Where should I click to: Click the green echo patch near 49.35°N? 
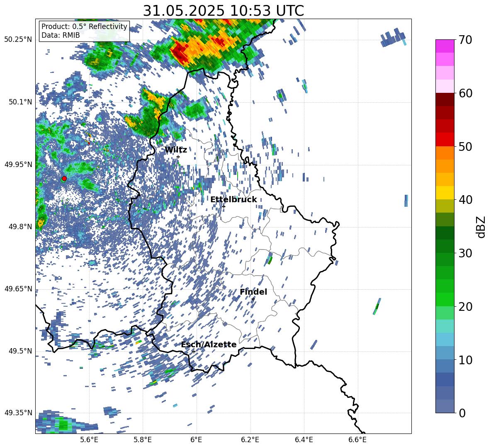[63, 425]
